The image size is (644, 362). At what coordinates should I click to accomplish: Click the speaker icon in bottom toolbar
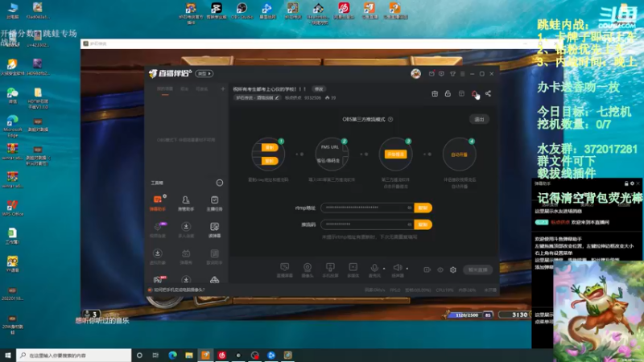click(397, 269)
